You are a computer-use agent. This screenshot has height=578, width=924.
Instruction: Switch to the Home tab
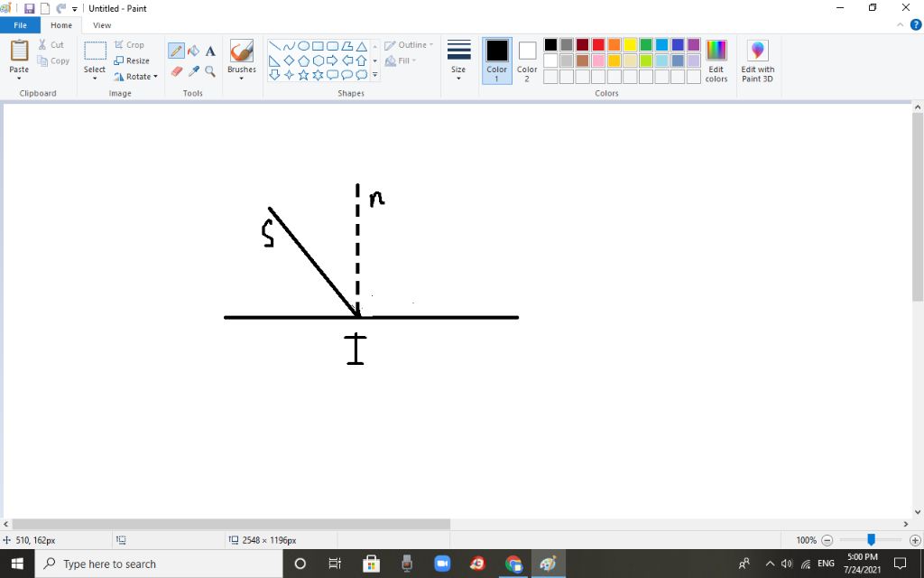61,25
